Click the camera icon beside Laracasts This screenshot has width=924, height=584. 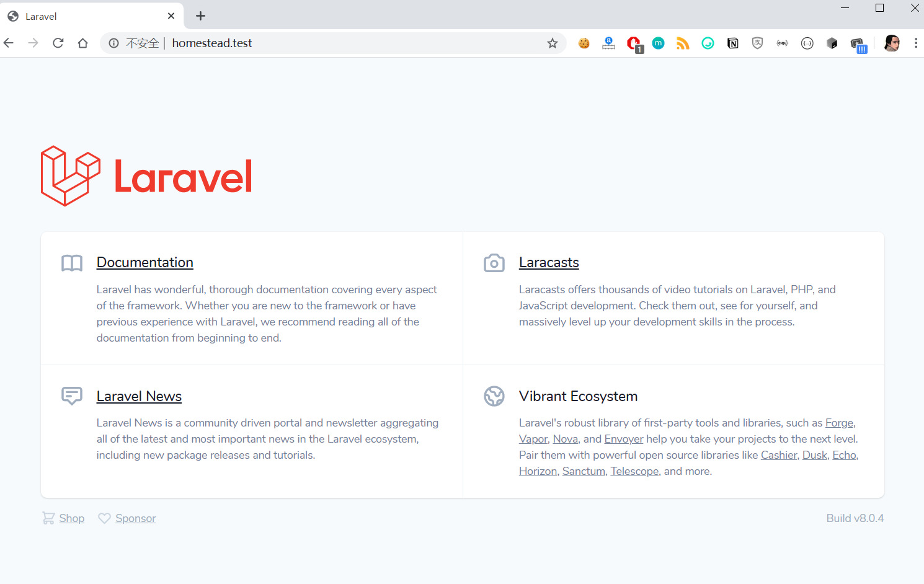[x=494, y=263]
